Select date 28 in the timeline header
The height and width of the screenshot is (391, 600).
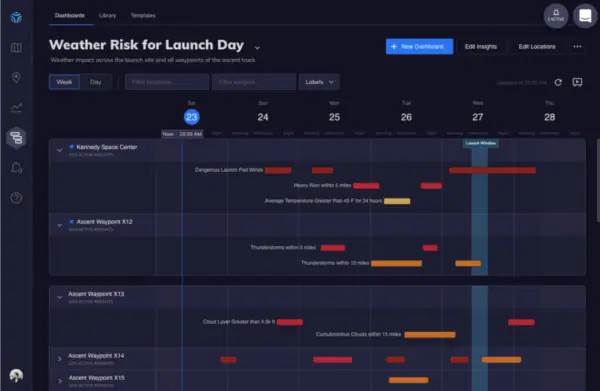(x=549, y=117)
